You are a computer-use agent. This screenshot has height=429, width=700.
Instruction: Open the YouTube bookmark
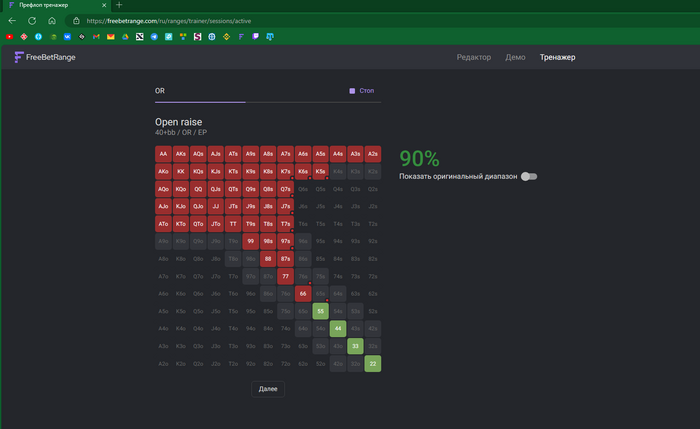9,37
